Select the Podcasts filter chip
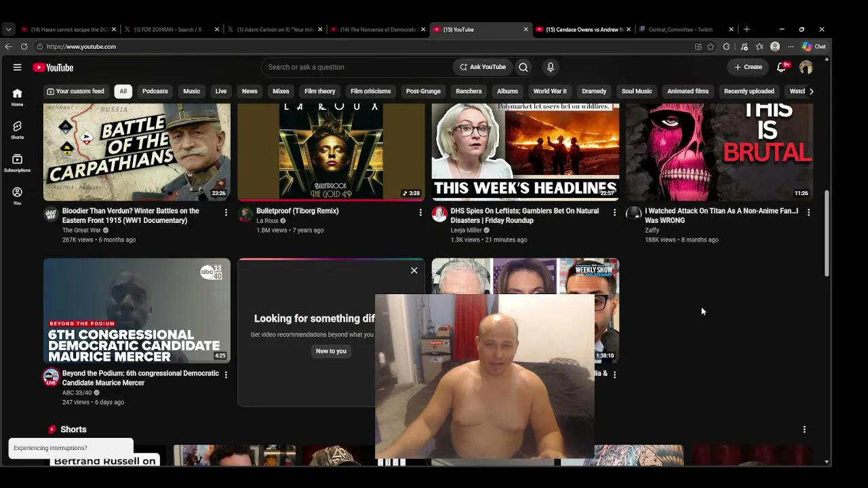Image resolution: width=868 pixels, height=488 pixels. 155,91
